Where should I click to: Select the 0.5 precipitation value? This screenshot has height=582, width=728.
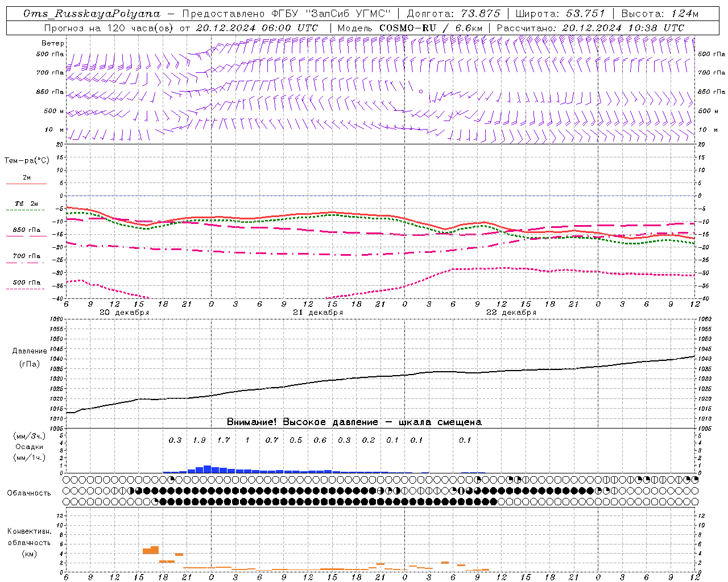pyautogui.click(x=296, y=440)
